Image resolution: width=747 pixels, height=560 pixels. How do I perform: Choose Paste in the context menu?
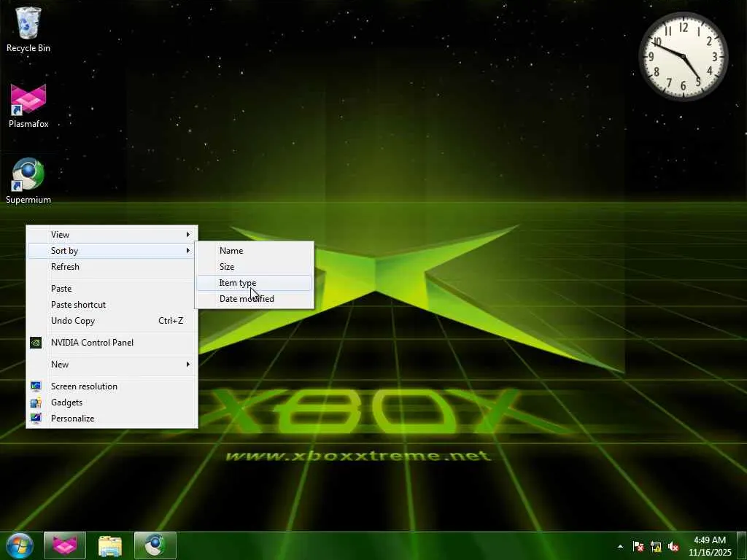(112, 289)
